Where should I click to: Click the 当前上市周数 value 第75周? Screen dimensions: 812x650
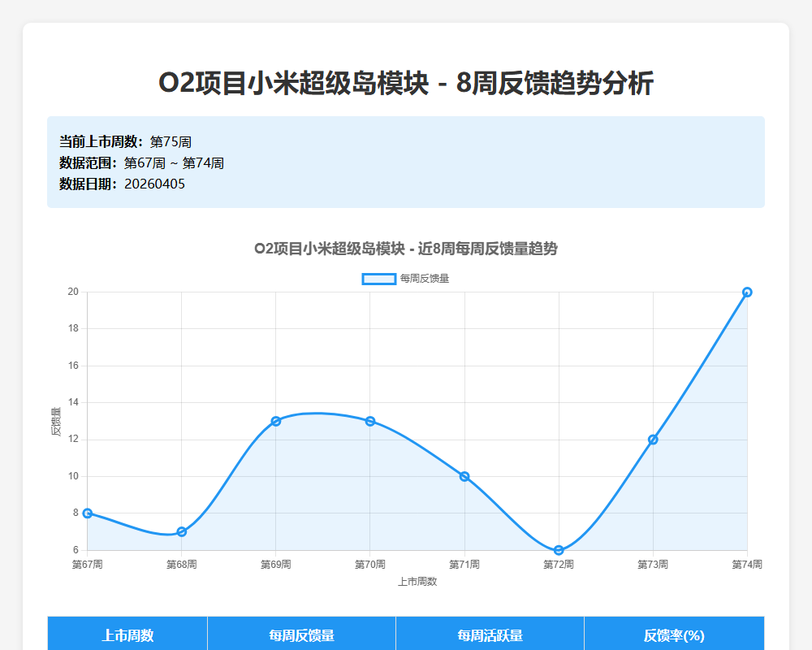click(171, 142)
